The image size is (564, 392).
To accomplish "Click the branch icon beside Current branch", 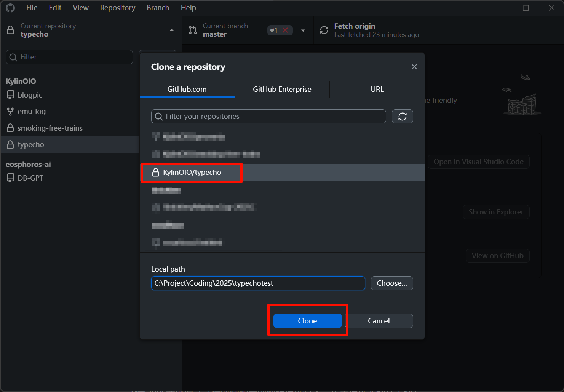I will tap(193, 30).
